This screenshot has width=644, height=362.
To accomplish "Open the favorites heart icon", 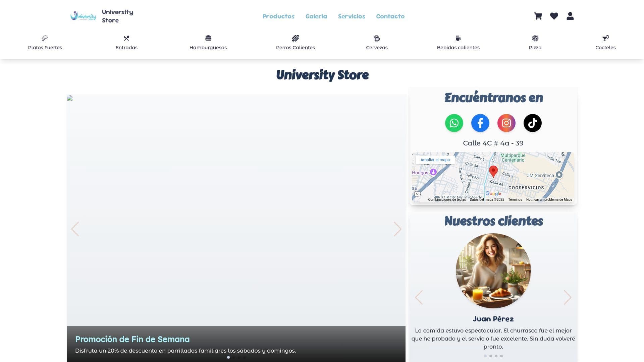I will [554, 16].
